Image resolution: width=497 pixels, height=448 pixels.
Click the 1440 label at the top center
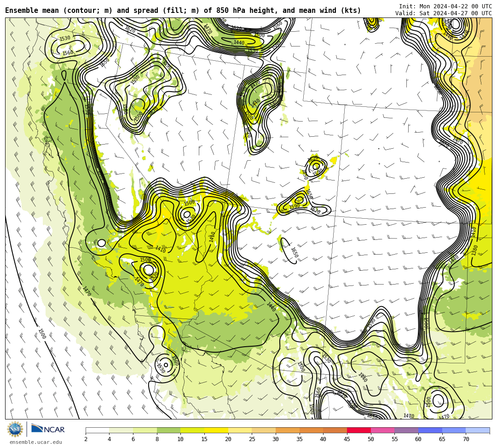coord(239,42)
